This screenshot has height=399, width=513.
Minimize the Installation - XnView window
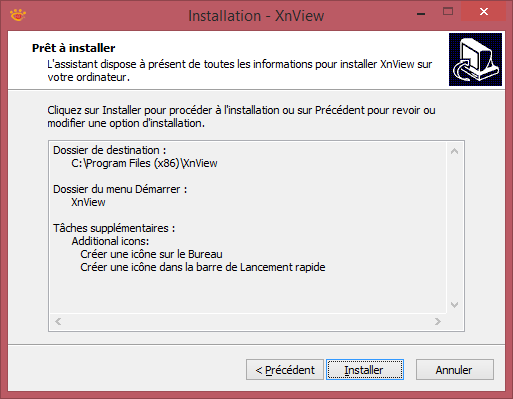421,13
